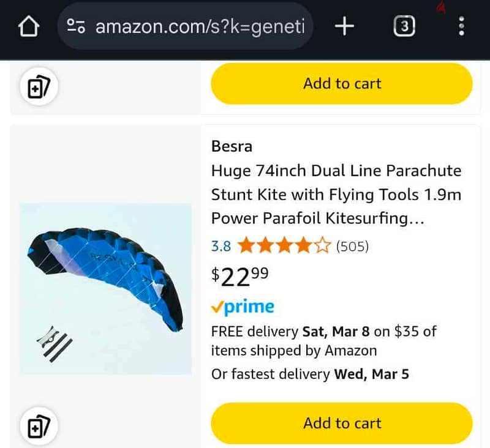Tap the Prime badge on the listing

point(244,306)
